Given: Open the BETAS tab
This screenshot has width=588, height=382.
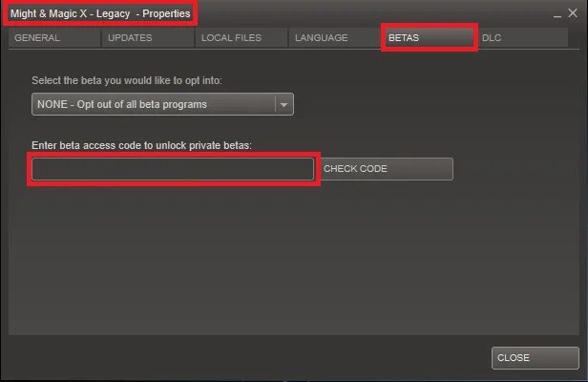Looking at the screenshot, I should 429,37.
